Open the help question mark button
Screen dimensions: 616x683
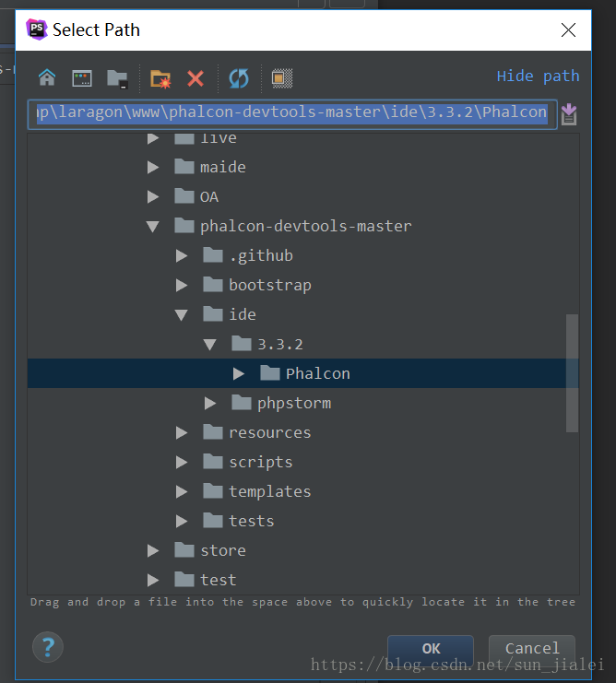click(48, 647)
